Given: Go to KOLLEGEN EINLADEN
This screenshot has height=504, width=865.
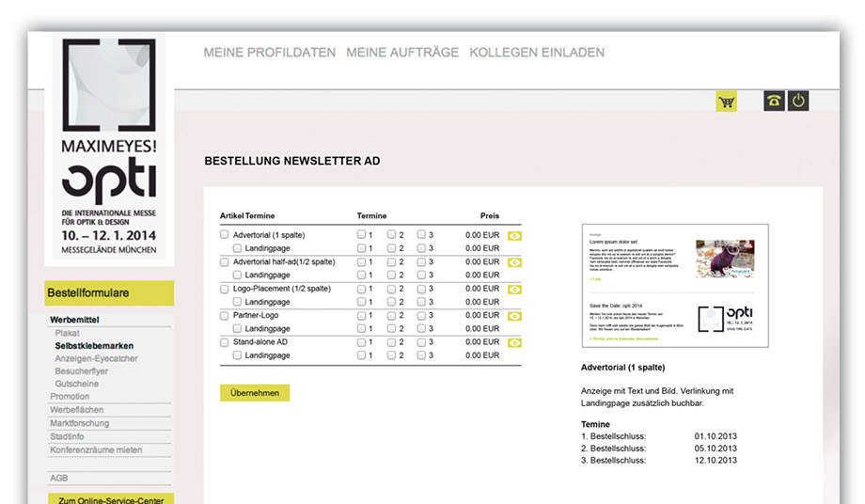Looking at the screenshot, I should point(537,53).
